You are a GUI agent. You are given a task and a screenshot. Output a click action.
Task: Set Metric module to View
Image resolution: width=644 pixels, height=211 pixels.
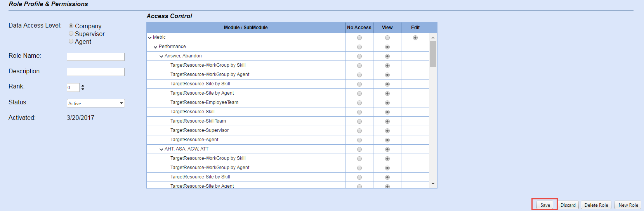click(387, 38)
